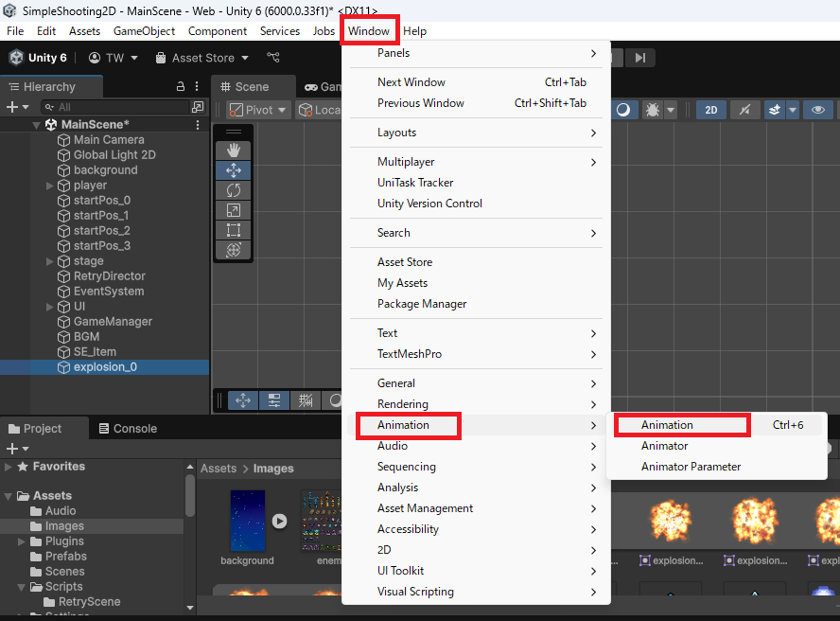Open the TW account dropdown

[x=113, y=58]
